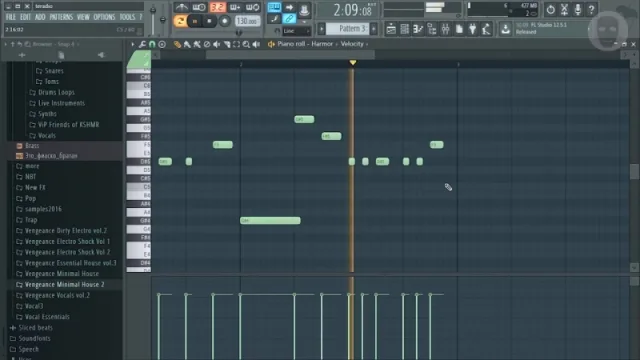This screenshot has height=360, width=640.
Task: Click the 130 tempo field
Action: pyautogui.click(x=247, y=21)
